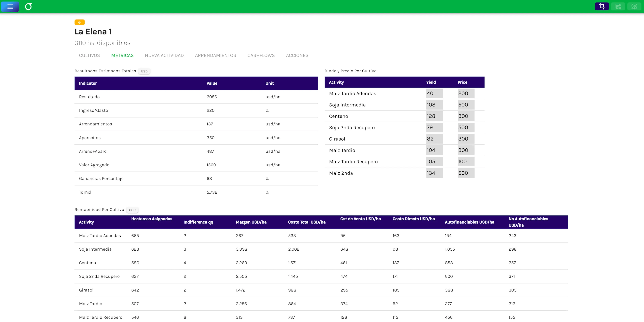
Task: Open the hamburger navigation menu
Action: pyautogui.click(x=10, y=7)
